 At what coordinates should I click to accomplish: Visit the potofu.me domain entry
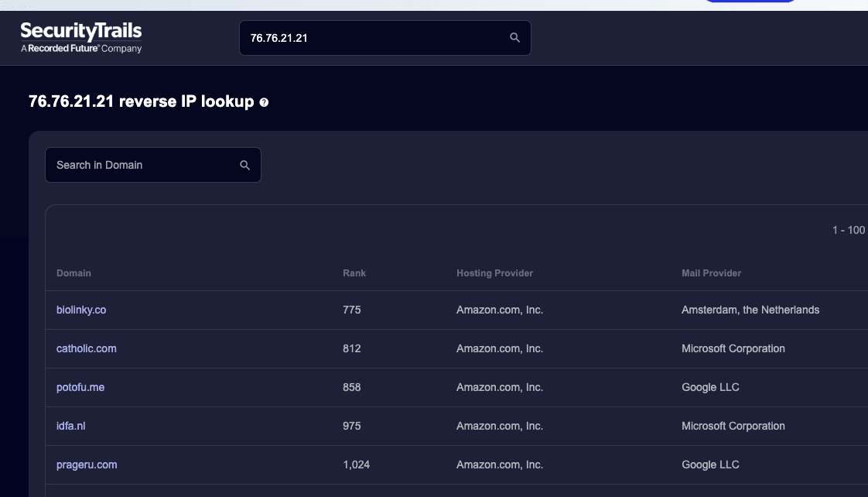pos(80,387)
